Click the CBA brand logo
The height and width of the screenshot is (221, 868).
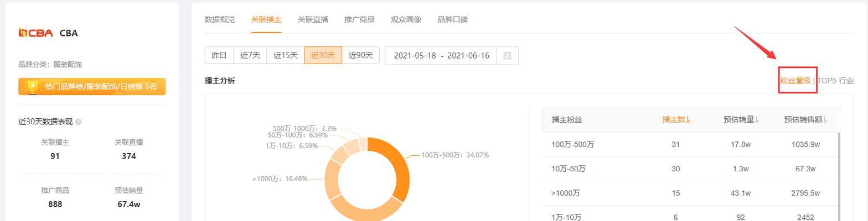[x=35, y=33]
